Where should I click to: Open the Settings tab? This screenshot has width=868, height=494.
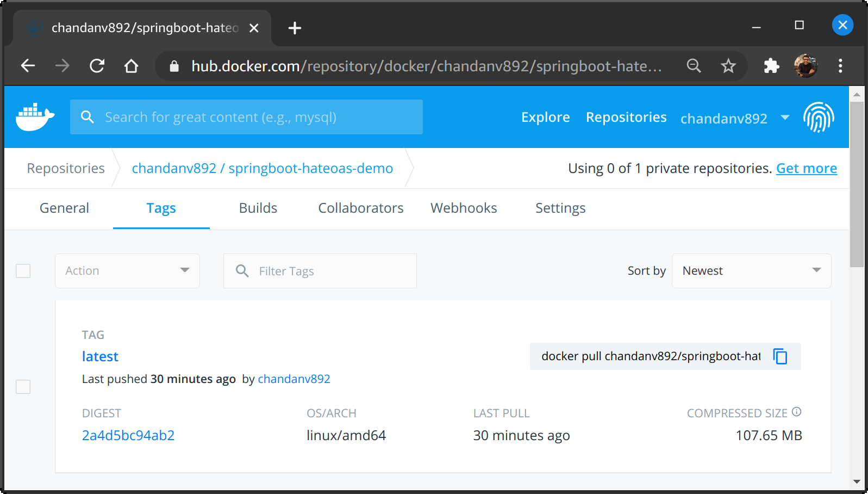(560, 208)
